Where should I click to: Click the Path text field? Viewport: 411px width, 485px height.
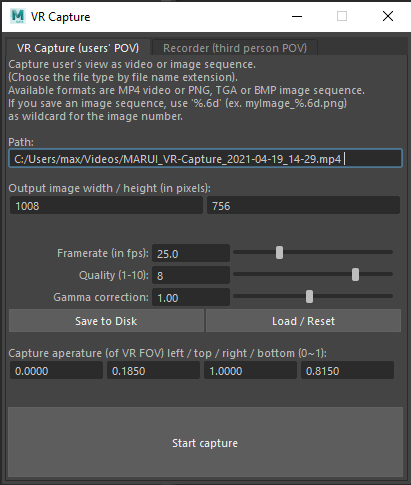click(x=205, y=158)
